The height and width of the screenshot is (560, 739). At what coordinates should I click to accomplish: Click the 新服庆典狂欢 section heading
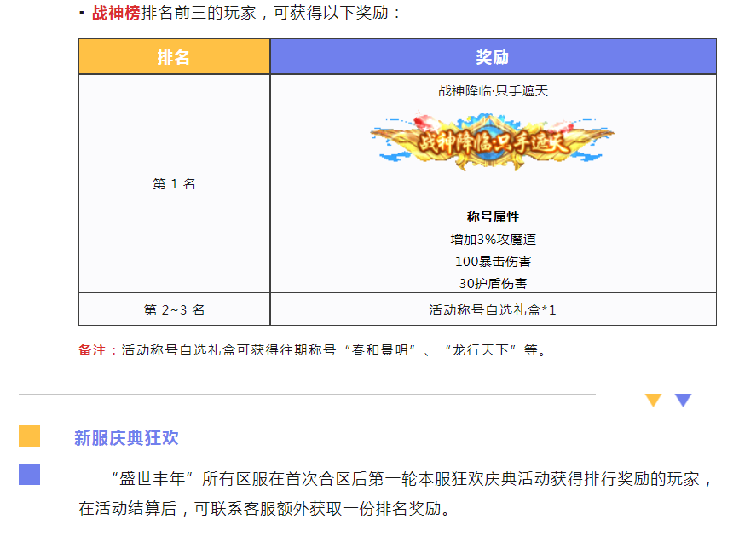126,438
